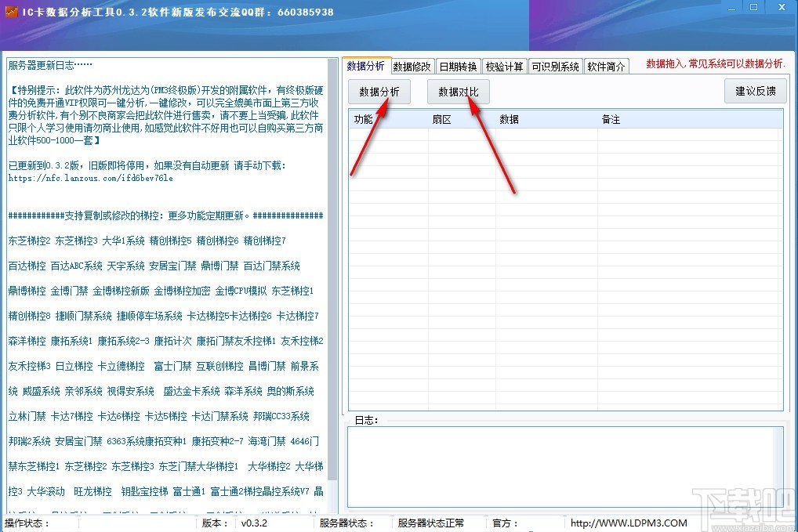
Task: Click the 服务器状态正常 status text
Action: pos(430,523)
